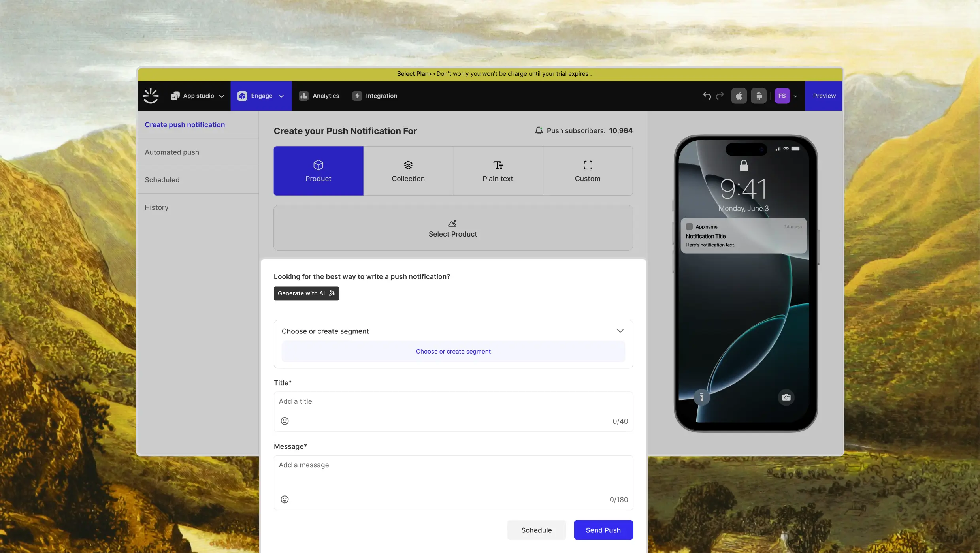The width and height of the screenshot is (980, 553).
Task: Select the Custom notification type
Action: (x=588, y=171)
